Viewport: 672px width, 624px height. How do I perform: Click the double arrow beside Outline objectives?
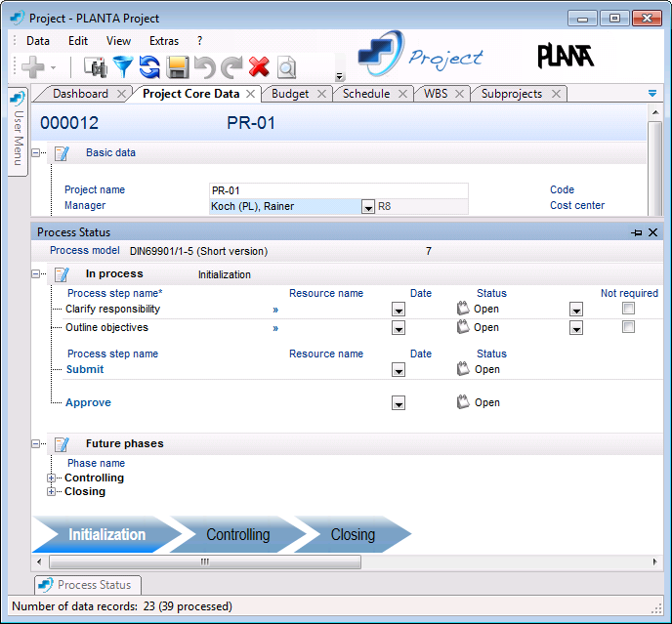point(275,329)
